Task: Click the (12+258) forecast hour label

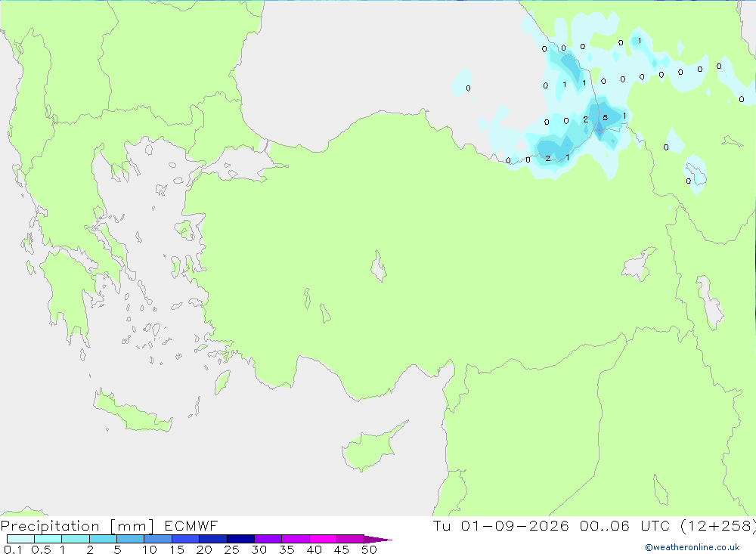Action: pos(718,525)
